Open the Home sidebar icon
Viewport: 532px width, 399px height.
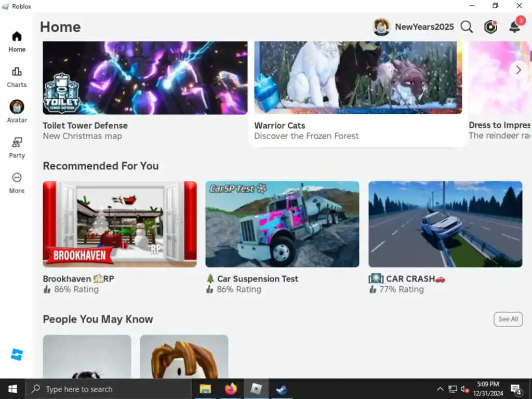(x=17, y=37)
